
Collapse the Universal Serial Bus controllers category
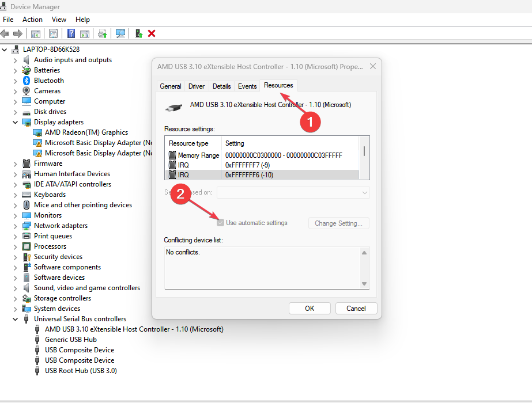[15, 320]
